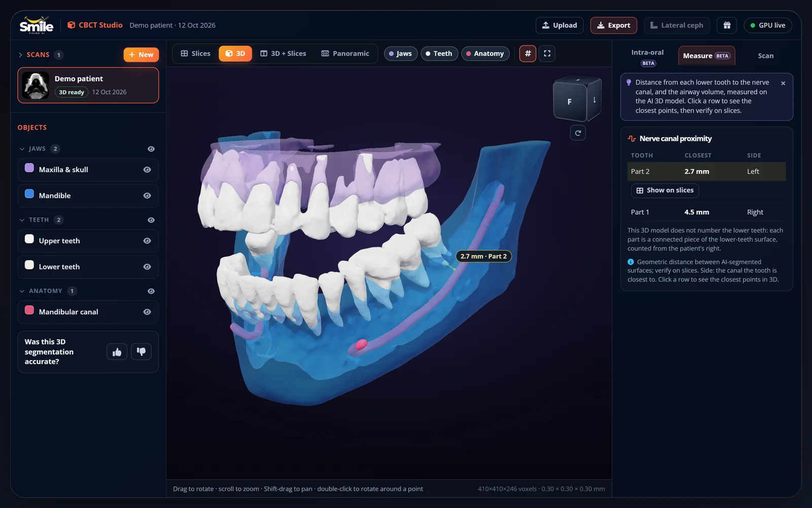This screenshot has height=508, width=812.
Task: Click the right face of orientation cube
Action: pos(594,100)
